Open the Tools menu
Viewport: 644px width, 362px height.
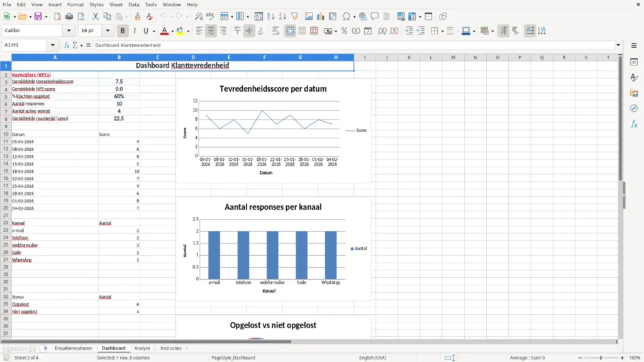coord(151,4)
